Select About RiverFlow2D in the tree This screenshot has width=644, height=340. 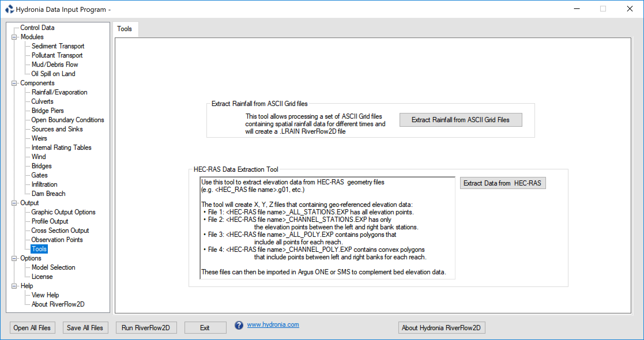click(58, 304)
